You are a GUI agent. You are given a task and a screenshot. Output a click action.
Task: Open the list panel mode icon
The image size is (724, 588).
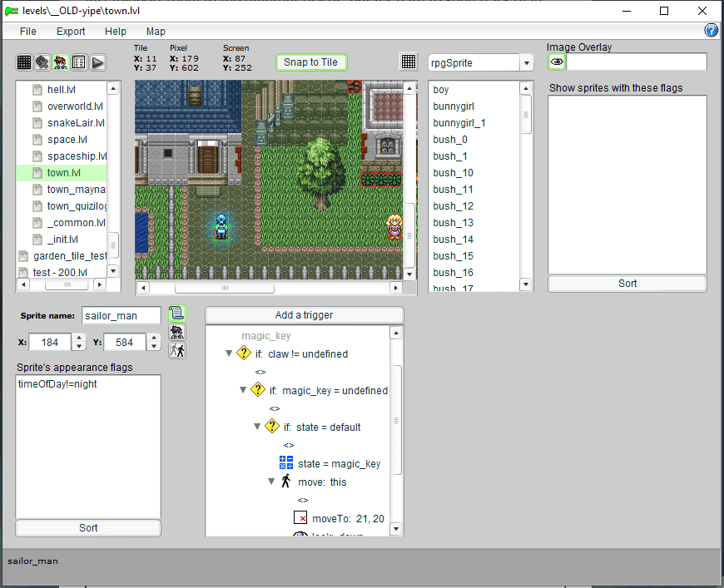(x=79, y=62)
